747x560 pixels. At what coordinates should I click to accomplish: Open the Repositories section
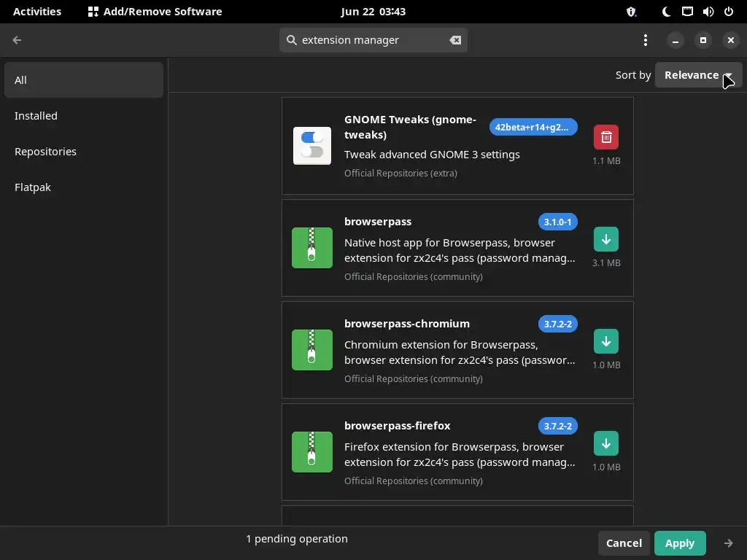84,152
